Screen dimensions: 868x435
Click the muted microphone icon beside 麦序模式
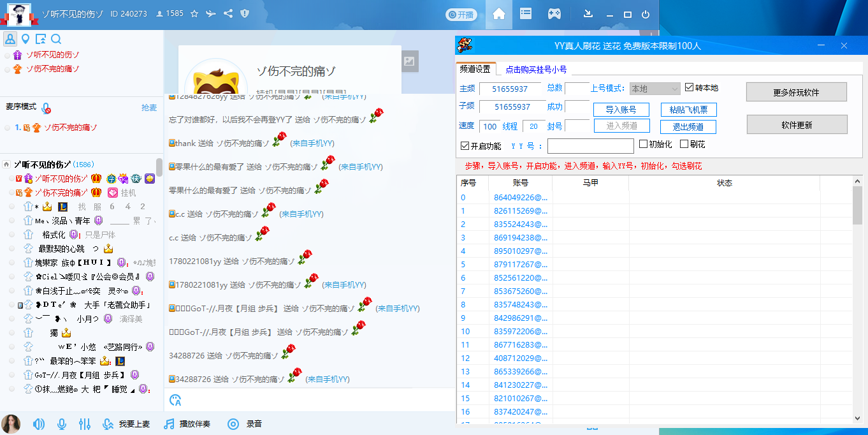coord(46,108)
